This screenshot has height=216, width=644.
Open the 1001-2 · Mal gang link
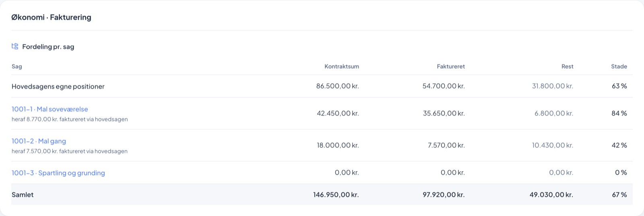point(39,141)
